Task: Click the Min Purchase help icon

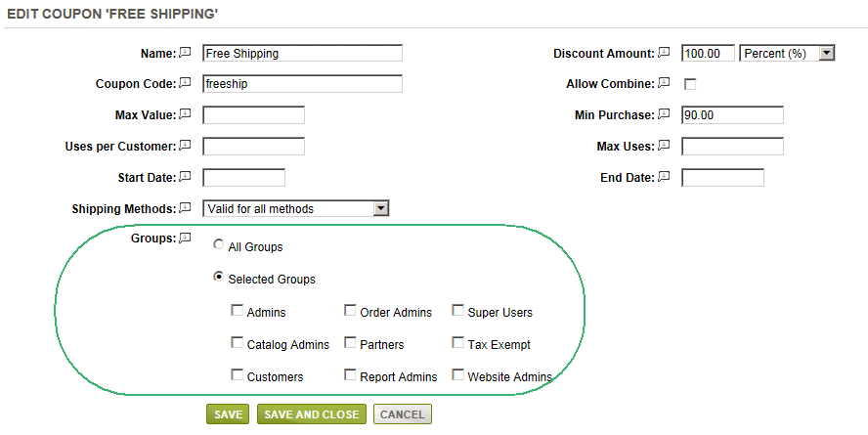Action: (x=664, y=114)
